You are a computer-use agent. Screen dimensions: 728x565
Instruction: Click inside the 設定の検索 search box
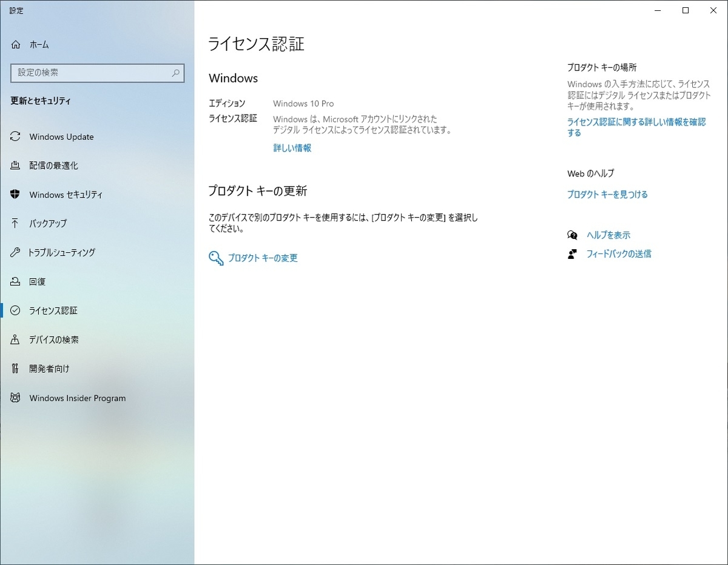pos(91,73)
